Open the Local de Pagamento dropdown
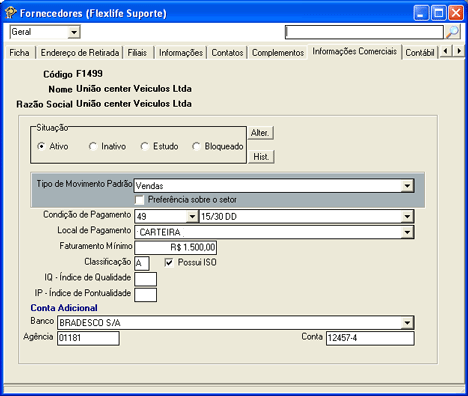The height and width of the screenshot is (396, 468). pyautogui.click(x=407, y=232)
